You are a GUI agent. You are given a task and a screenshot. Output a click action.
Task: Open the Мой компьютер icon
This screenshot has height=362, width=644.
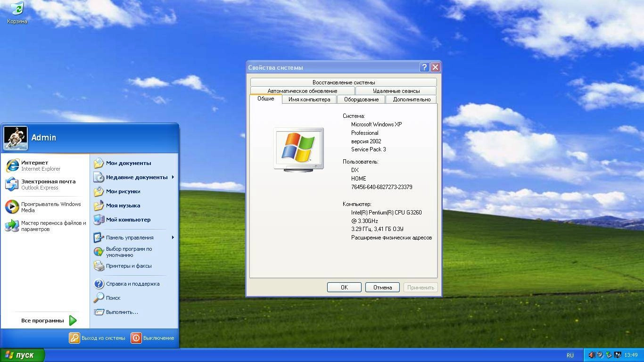(99, 220)
